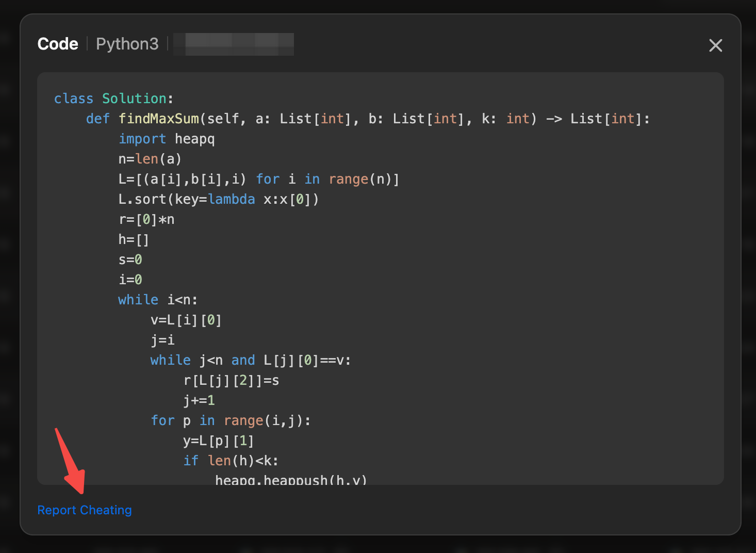This screenshot has height=553, width=756.
Task: Click the import heapq line
Action: [167, 139]
